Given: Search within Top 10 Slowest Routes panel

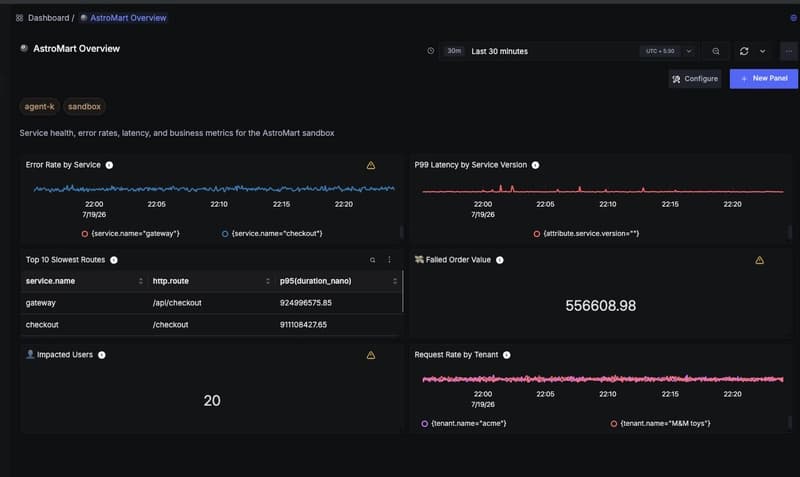Looking at the screenshot, I should pos(372,260).
